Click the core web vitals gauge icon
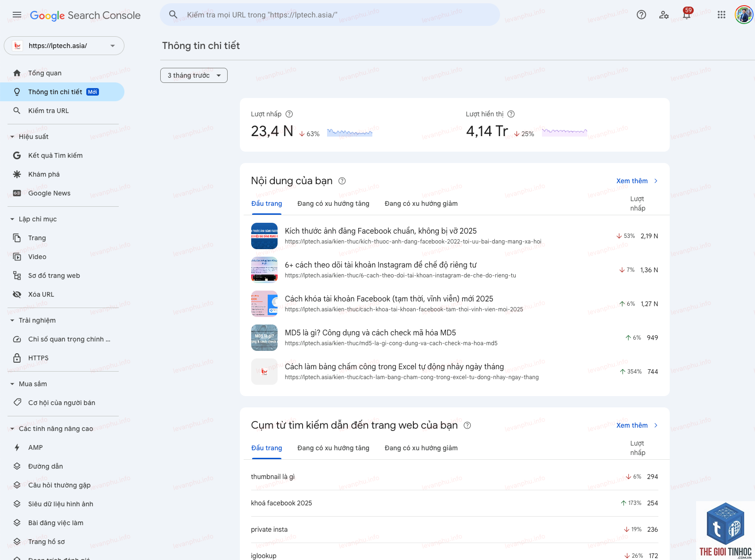 coord(17,339)
